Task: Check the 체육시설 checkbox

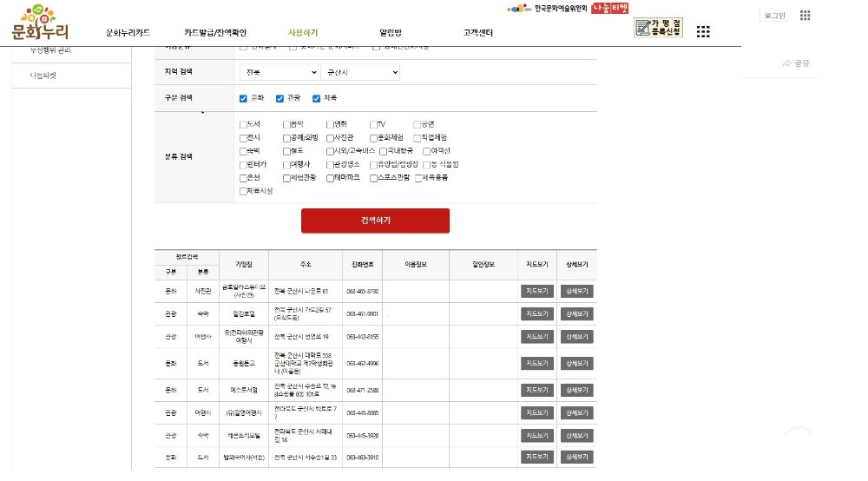Action: pos(243,192)
